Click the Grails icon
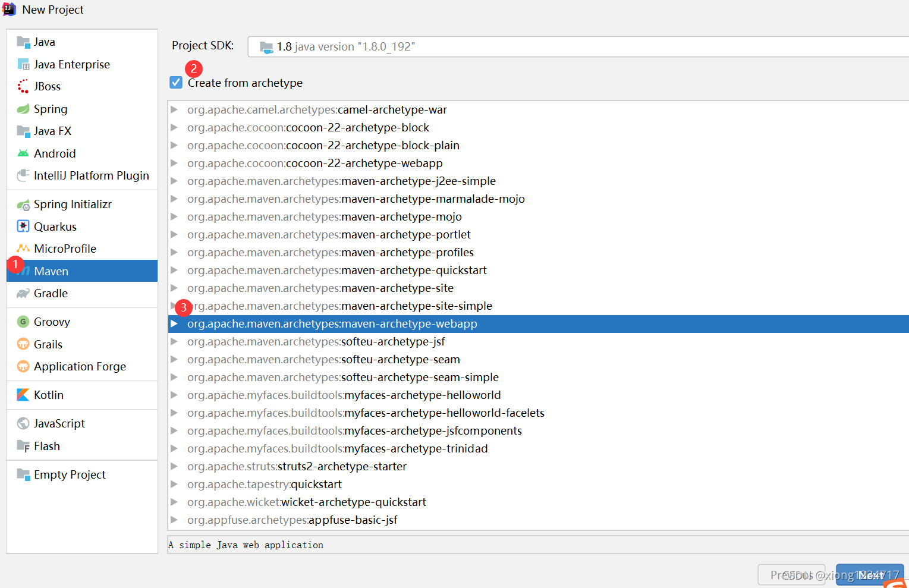Image resolution: width=909 pixels, height=588 pixels. [x=23, y=344]
